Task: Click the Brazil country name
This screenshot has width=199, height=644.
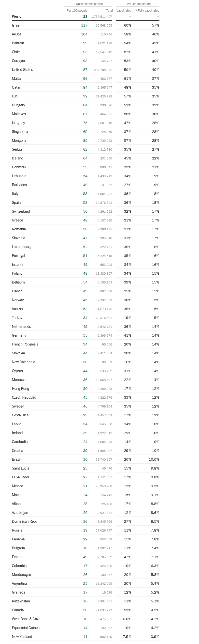Action: point(16,459)
